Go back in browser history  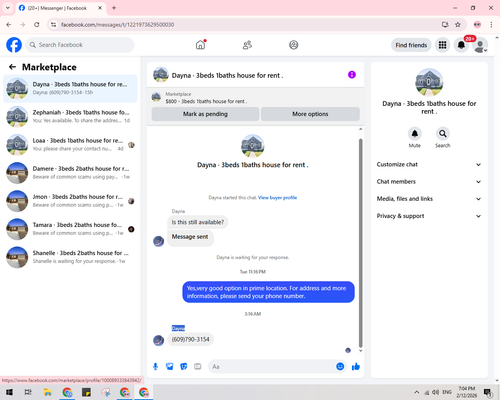9,25
